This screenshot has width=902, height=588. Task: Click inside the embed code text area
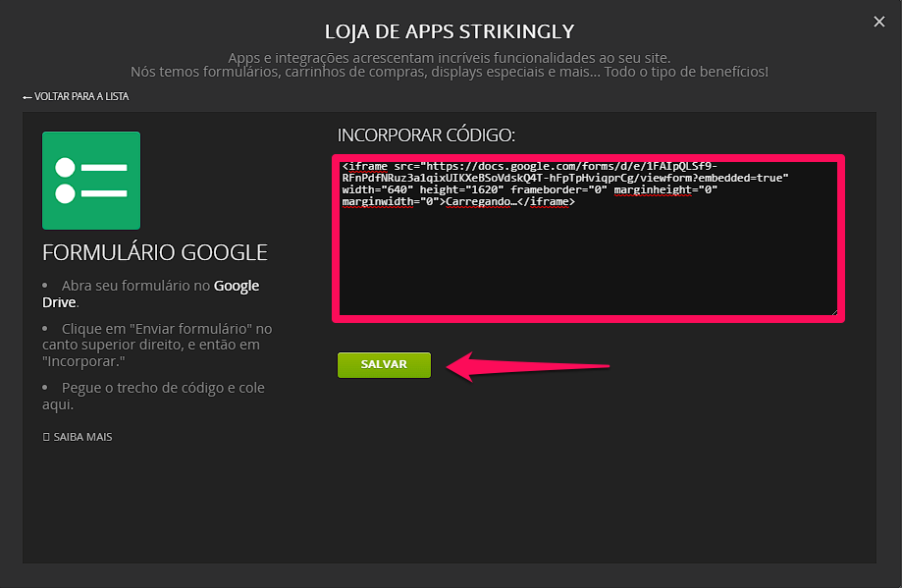click(588, 239)
